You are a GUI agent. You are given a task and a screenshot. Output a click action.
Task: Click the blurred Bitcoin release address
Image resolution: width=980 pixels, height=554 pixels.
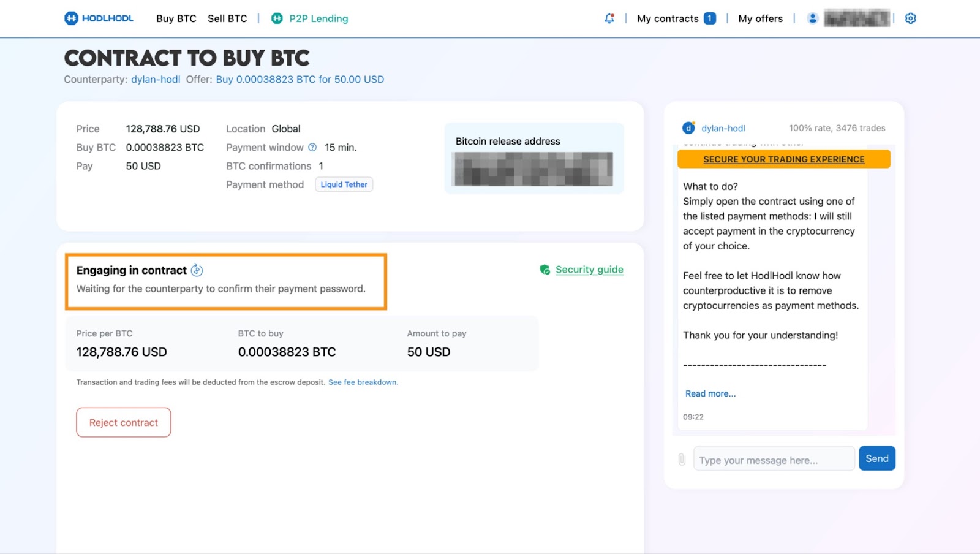coord(532,169)
